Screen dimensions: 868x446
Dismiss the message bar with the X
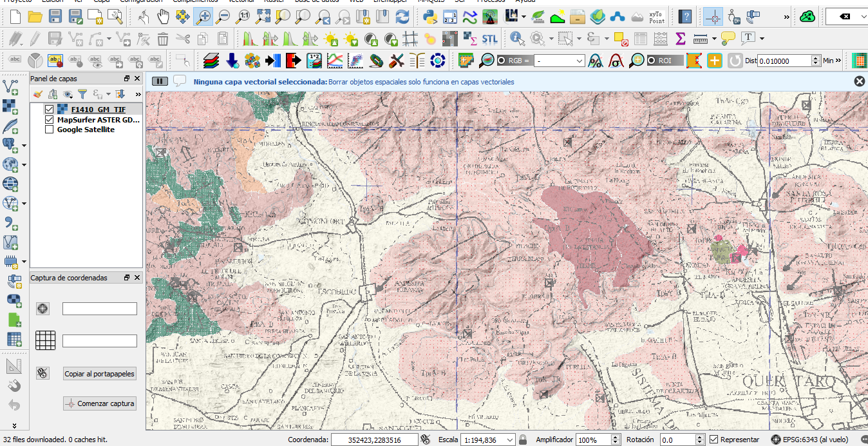pyautogui.click(x=859, y=81)
